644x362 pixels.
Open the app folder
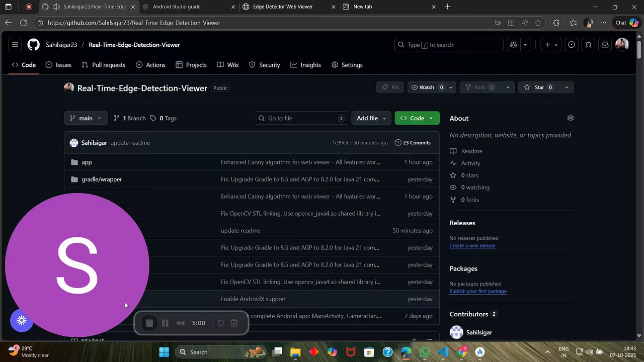(87, 162)
